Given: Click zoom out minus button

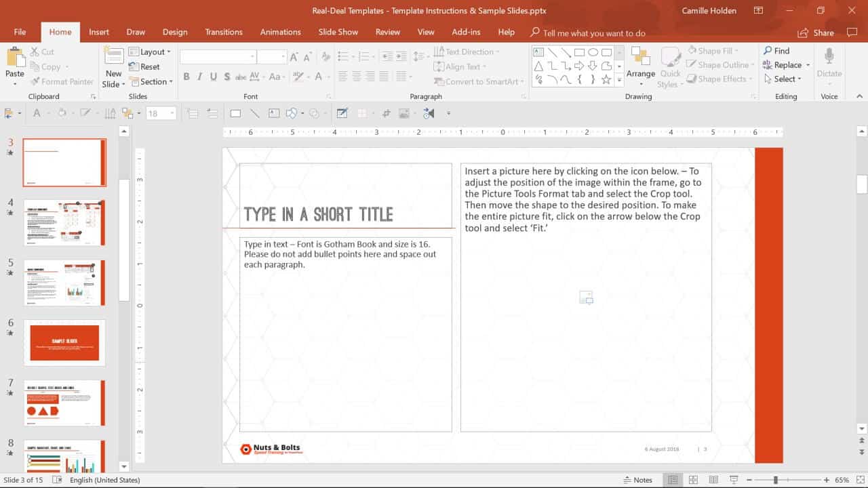Looking at the screenshot, I should [750, 480].
